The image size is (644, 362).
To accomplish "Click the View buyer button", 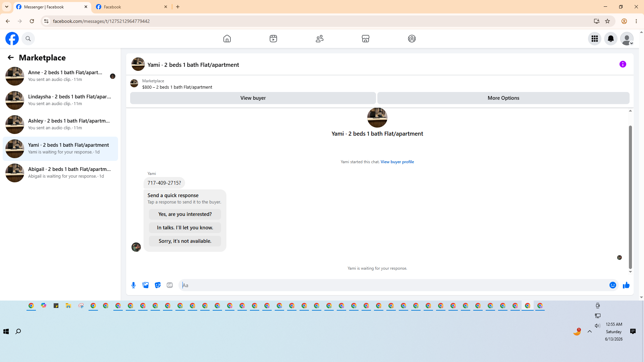I will tap(253, 98).
